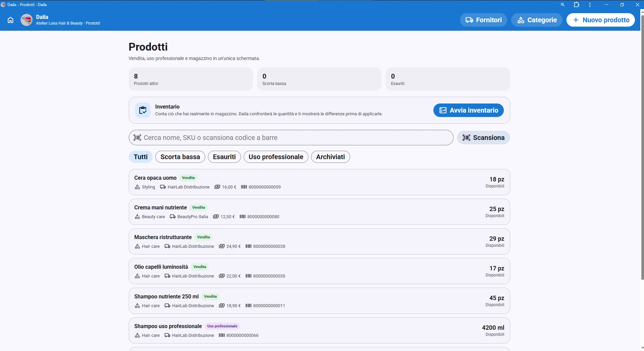This screenshot has height=351, width=644.
Task: Click HairLab Distribuzione in Shampoo nutriente row
Action: pyautogui.click(x=193, y=306)
